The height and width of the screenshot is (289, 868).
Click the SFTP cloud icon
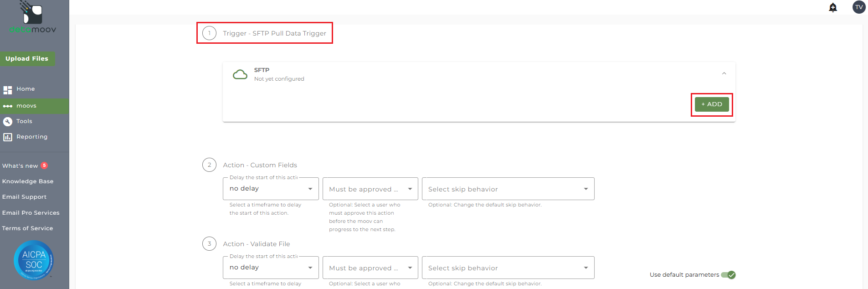point(240,74)
